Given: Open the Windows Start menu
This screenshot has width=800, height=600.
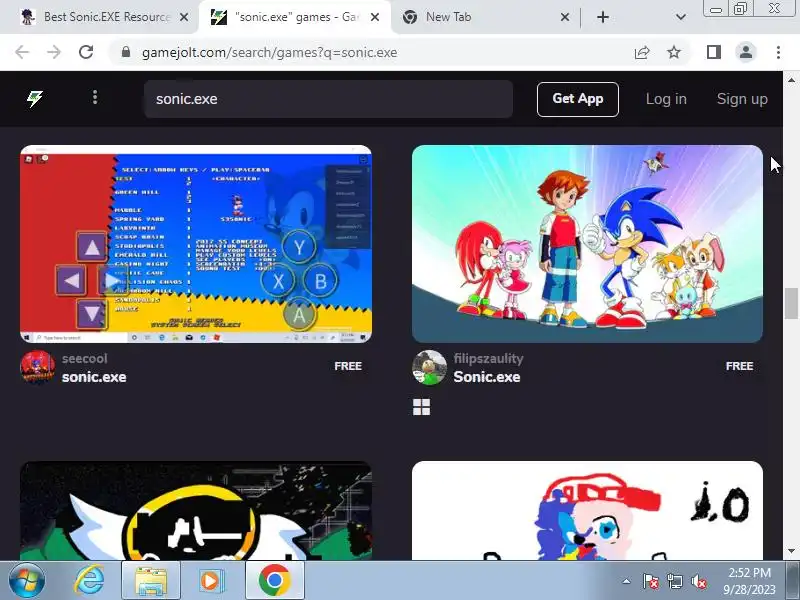Looking at the screenshot, I should (27, 581).
